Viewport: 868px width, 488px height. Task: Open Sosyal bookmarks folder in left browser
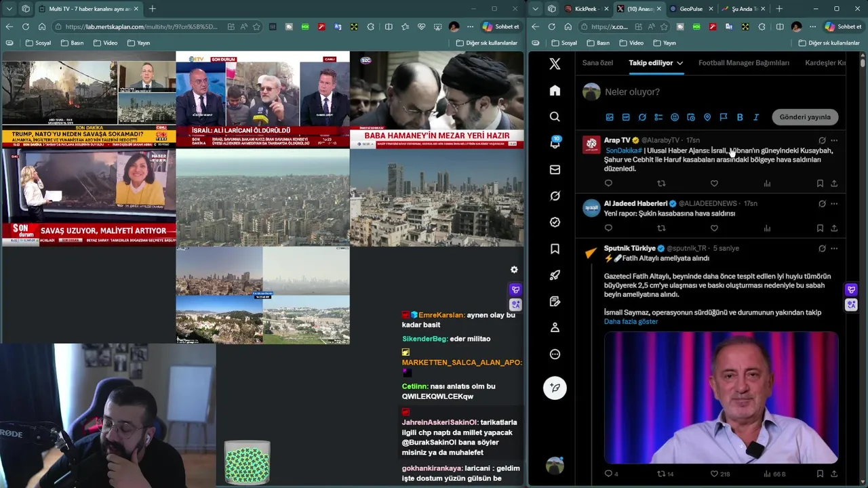pos(38,43)
